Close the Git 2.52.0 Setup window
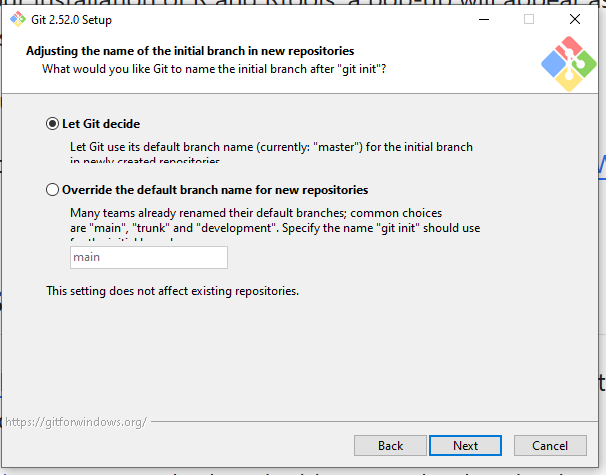Viewport: 606px width, 475px height. (x=575, y=19)
